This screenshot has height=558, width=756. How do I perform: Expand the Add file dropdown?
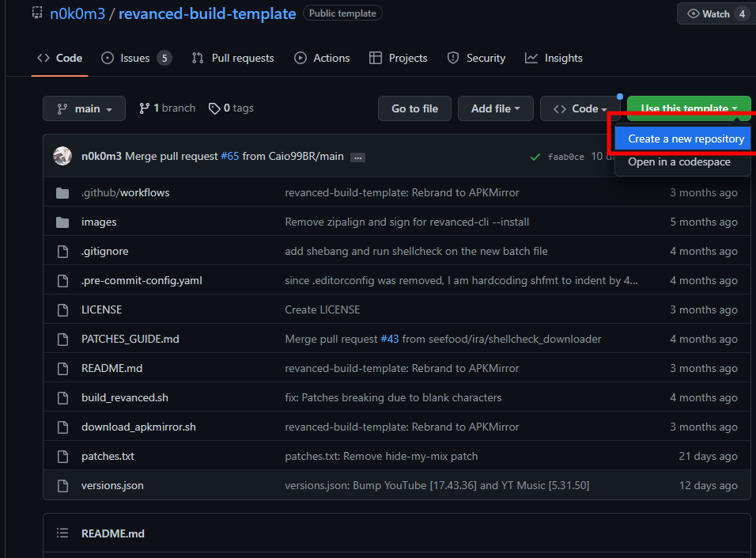coord(495,108)
